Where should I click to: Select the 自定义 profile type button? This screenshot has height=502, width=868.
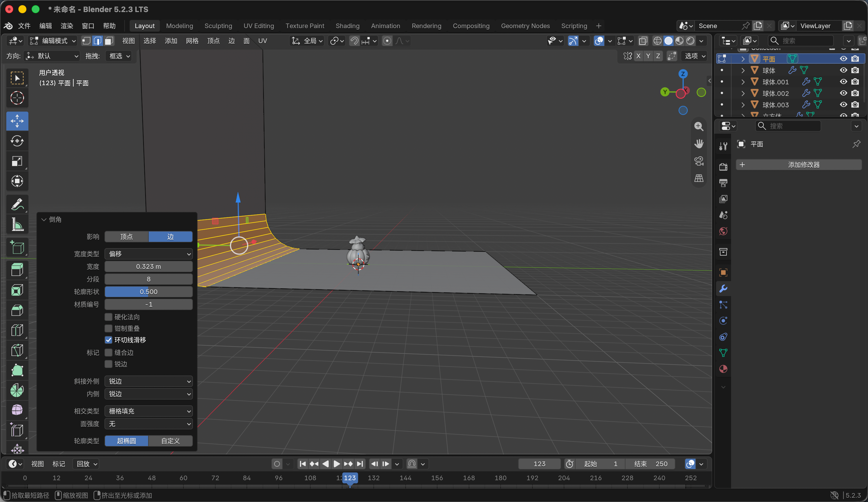pos(170,441)
